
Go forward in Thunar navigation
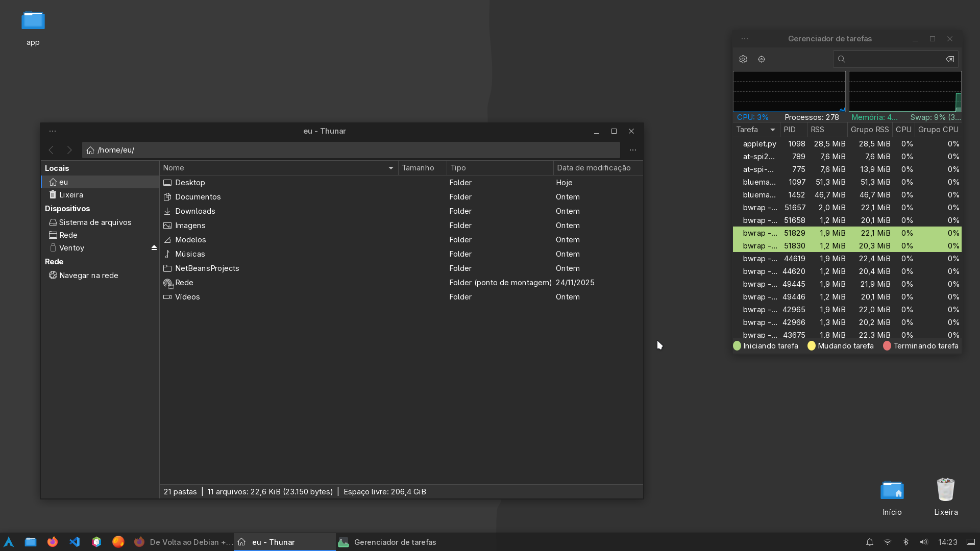tap(69, 150)
